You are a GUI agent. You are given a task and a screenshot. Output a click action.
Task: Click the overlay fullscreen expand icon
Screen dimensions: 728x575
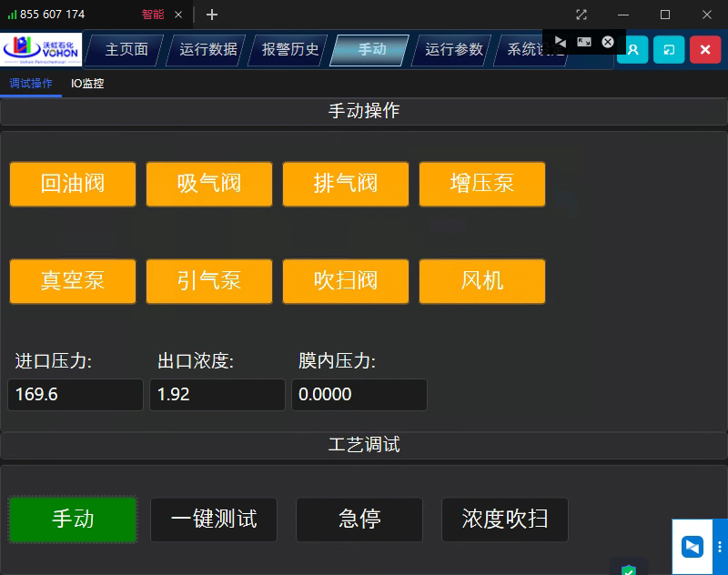click(584, 42)
